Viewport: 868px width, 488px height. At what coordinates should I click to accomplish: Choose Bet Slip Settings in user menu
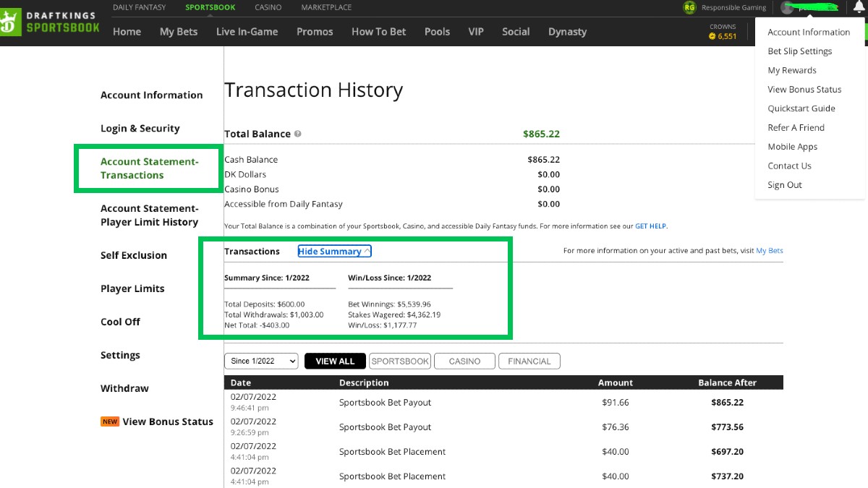800,51
